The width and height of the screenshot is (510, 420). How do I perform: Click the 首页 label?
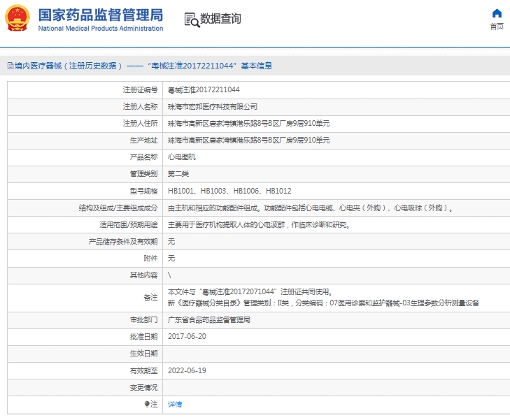(497, 27)
